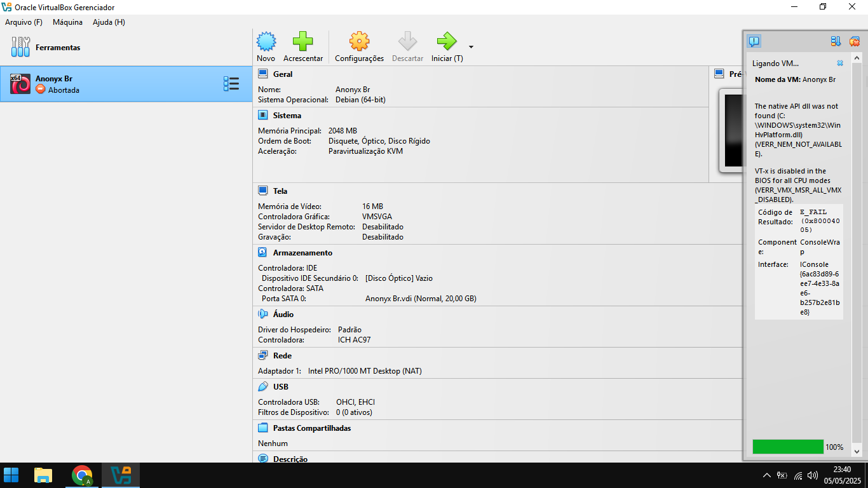This screenshot has height=488, width=868.
Task: Click the 'Debian (64-bit)' operating system value
Action: point(360,100)
